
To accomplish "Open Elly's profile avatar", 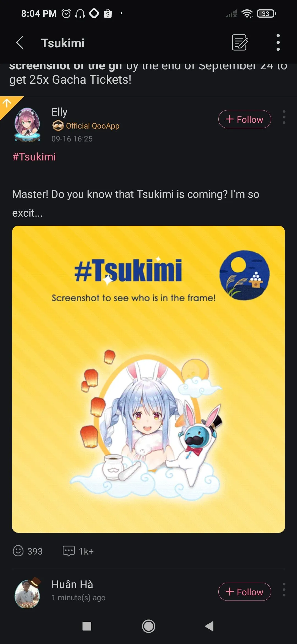I will click(x=27, y=125).
